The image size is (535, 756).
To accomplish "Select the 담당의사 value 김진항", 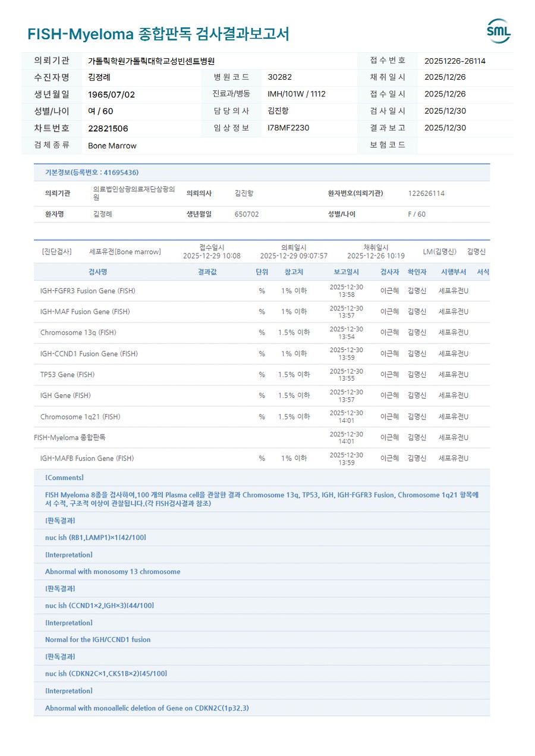I will (278, 111).
